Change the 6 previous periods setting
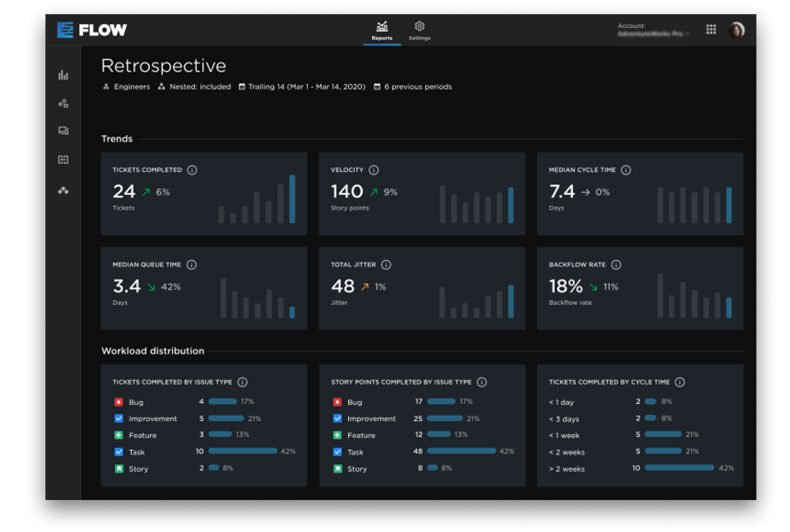 (x=414, y=86)
